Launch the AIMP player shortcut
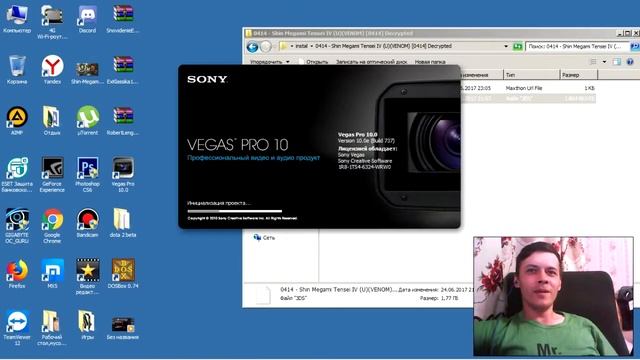This screenshot has width=640, height=360. tap(17, 121)
